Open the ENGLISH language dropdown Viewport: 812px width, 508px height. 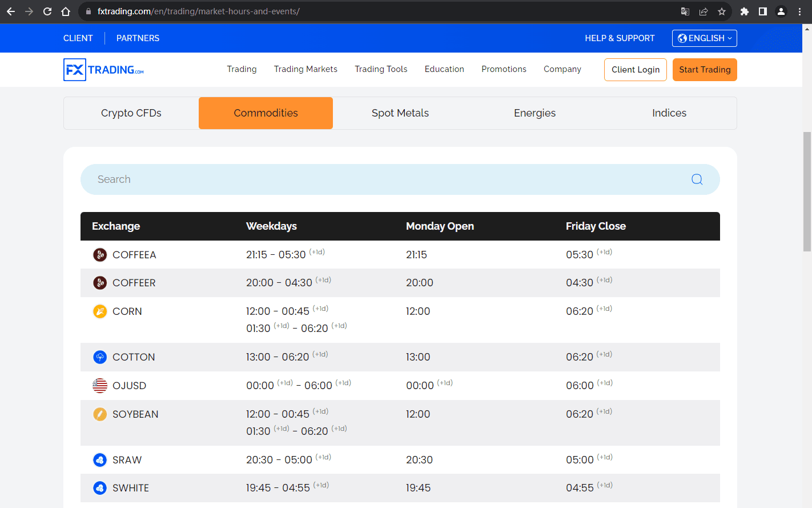tap(705, 38)
